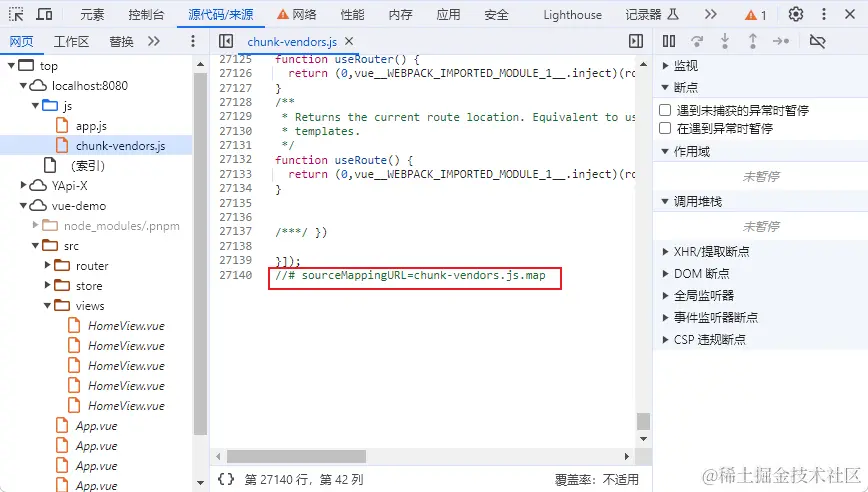Pretty-print the code with braces icon
Screen dimensions: 868x492
pyautogui.click(x=226, y=479)
